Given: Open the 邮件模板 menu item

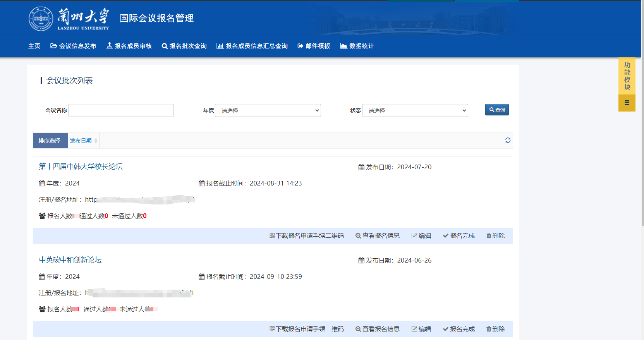Looking at the screenshot, I should pos(314,46).
